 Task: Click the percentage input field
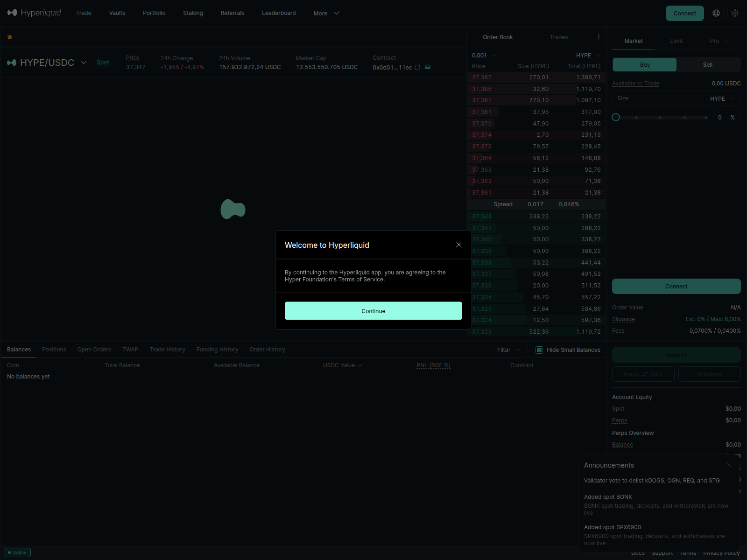coord(726,118)
